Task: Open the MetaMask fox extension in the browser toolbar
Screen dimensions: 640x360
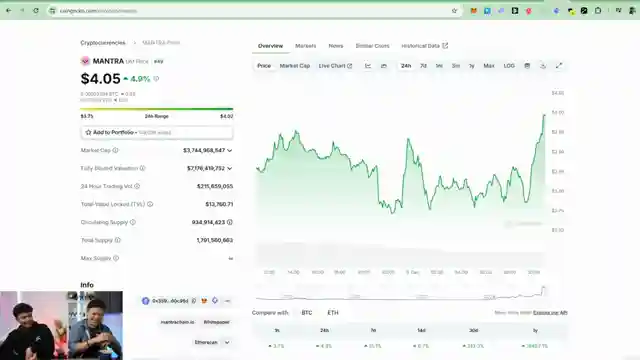Action: pyautogui.click(x=473, y=11)
